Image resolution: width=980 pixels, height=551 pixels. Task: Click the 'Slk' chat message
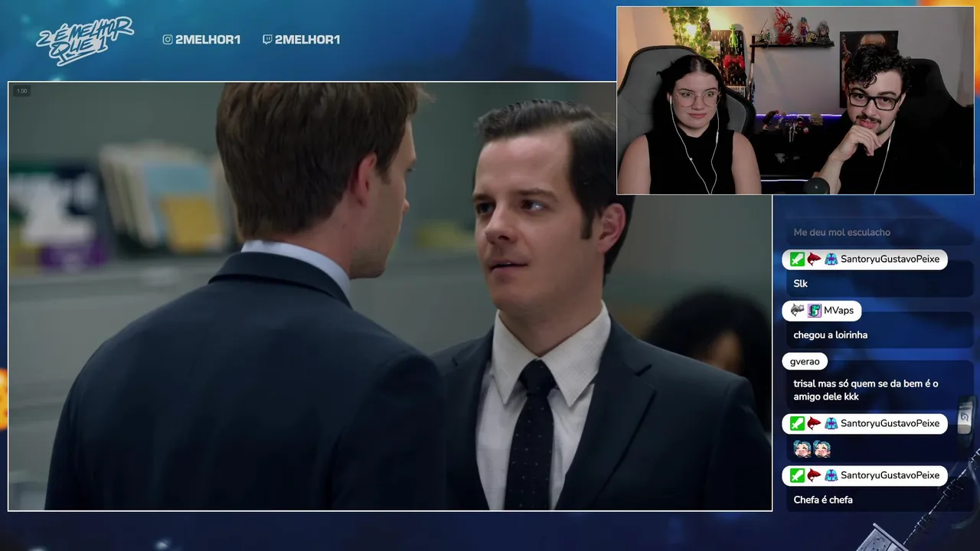click(800, 284)
